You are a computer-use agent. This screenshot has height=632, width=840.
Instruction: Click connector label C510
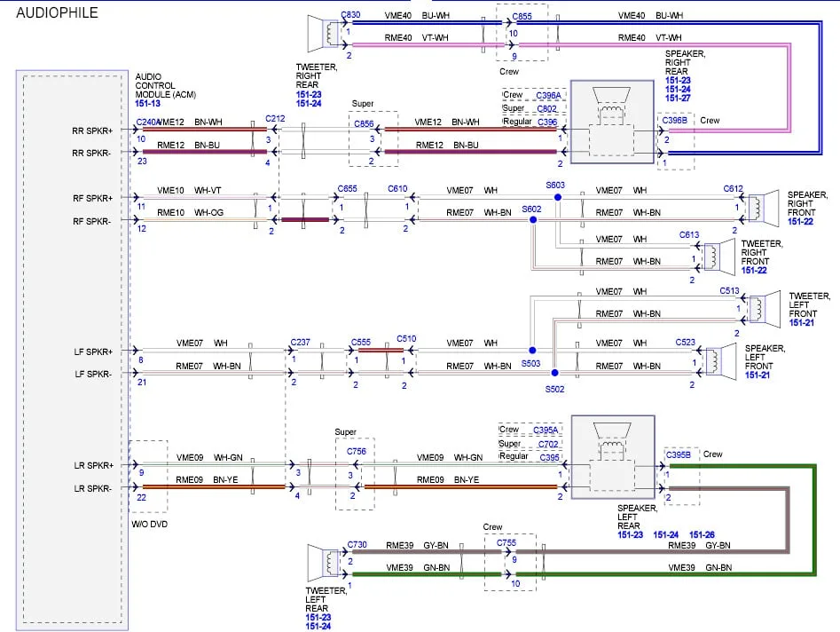pyautogui.click(x=406, y=339)
